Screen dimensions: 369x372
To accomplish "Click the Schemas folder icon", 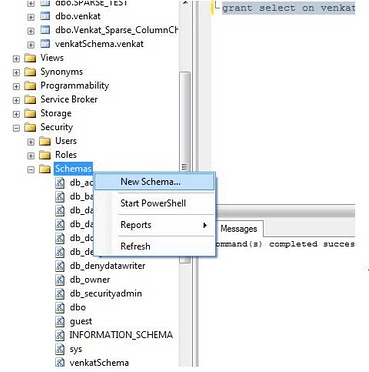I will (x=45, y=169).
